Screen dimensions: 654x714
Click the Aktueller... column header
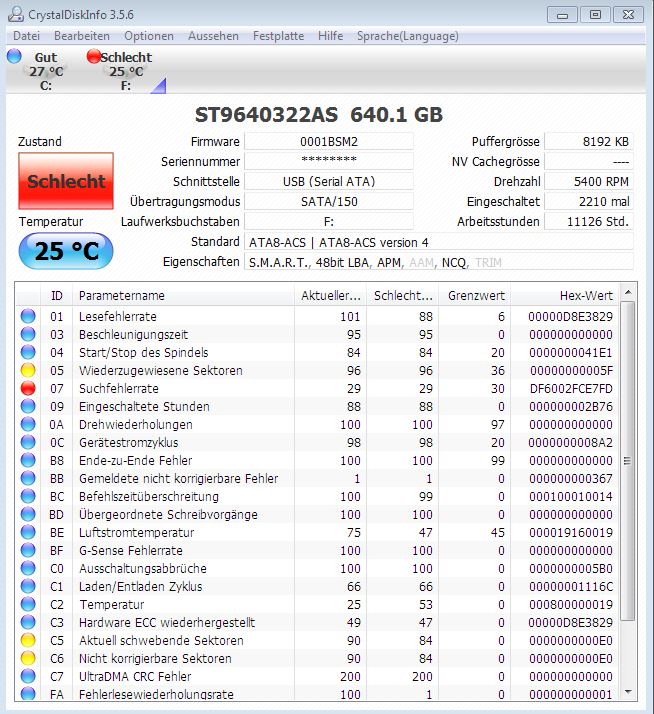point(331,296)
